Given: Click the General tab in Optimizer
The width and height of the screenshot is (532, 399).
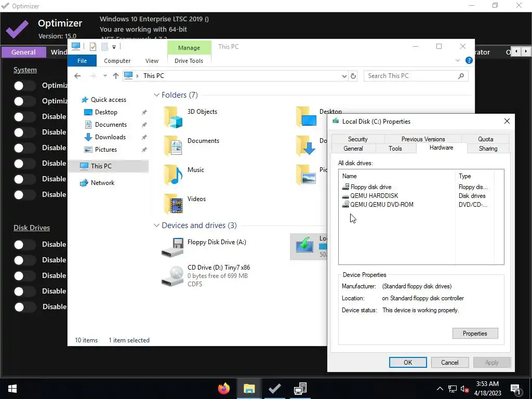Looking at the screenshot, I should (x=23, y=52).
